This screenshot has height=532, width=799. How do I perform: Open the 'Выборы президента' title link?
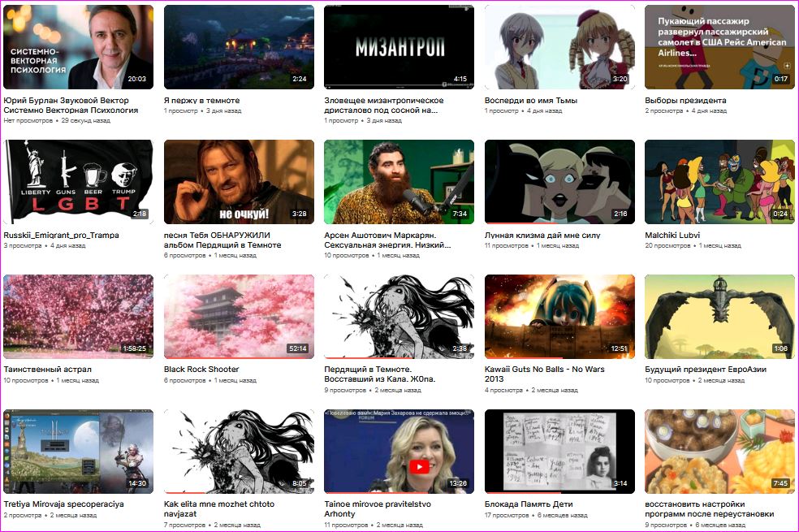tap(685, 101)
